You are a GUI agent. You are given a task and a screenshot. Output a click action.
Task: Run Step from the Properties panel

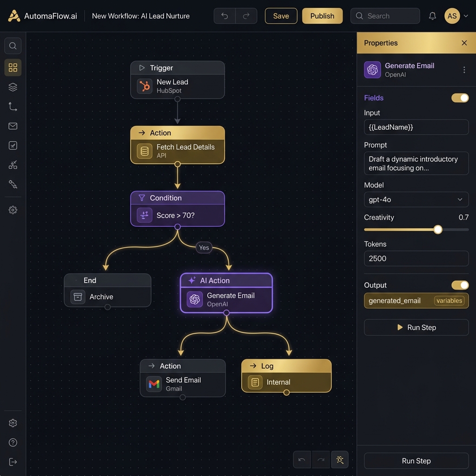click(x=416, y=327)
